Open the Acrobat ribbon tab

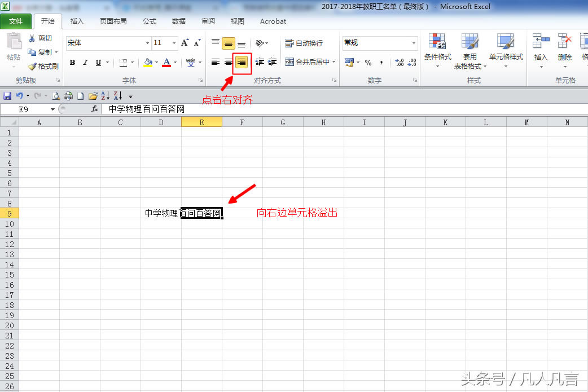tap(273, 21)
